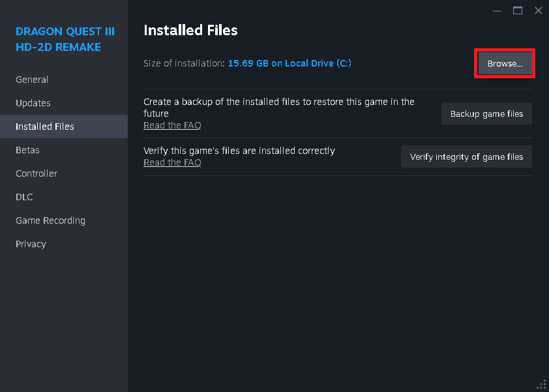Click the Dragon Quest III HD-2D Remake title

(x=59, y=39)
